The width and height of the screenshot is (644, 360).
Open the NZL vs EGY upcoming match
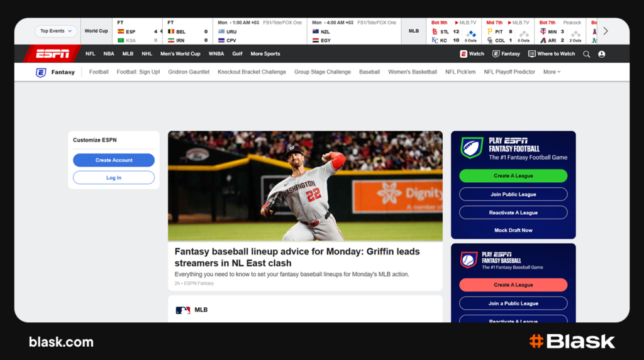[354, 31]
